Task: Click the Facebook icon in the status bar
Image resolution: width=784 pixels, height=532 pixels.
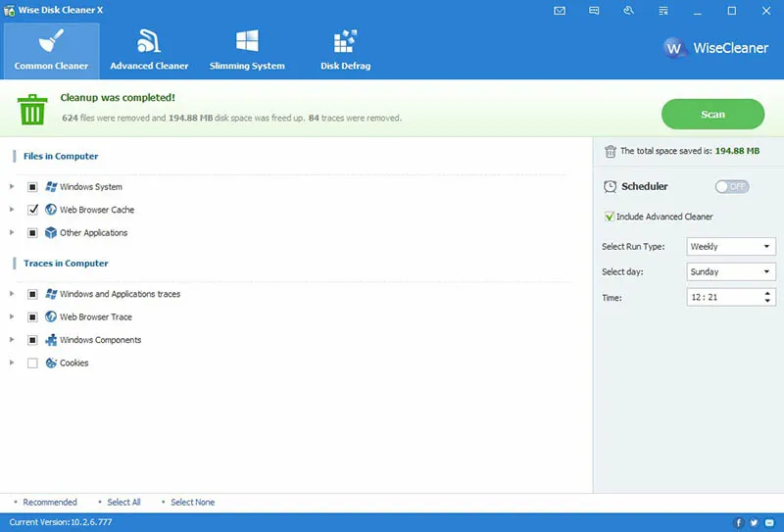Action: (x=740, y=522)
